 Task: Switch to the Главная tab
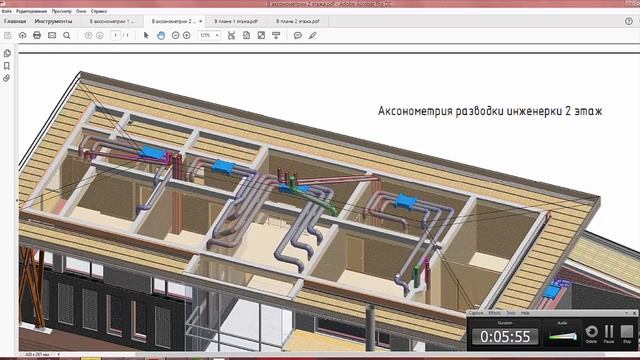[x=15, y=21]
